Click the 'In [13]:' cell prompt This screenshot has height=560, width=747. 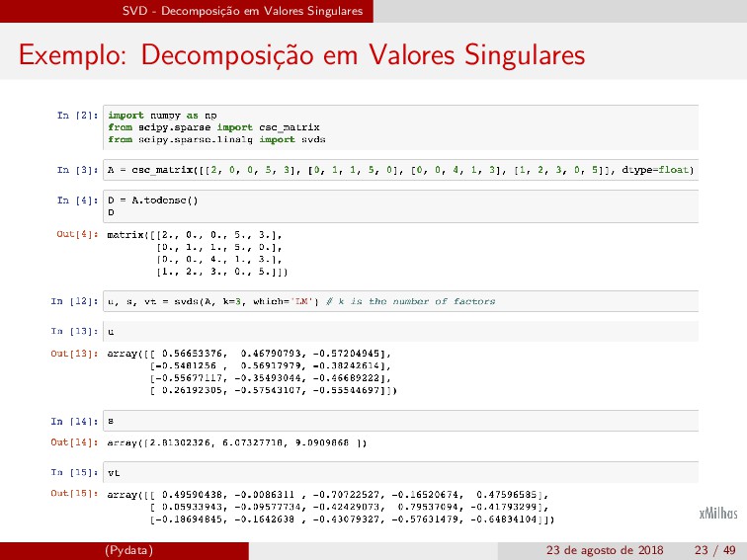click(x=75, y=332)
